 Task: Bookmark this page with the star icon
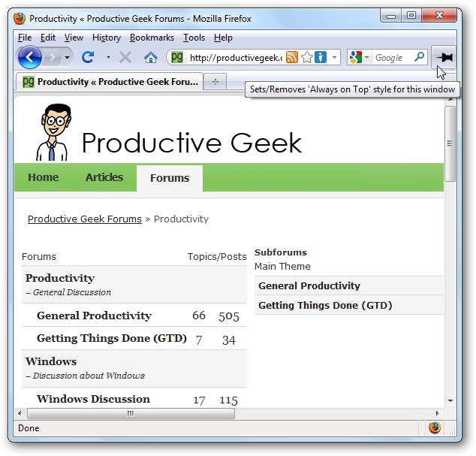[307, 57]
